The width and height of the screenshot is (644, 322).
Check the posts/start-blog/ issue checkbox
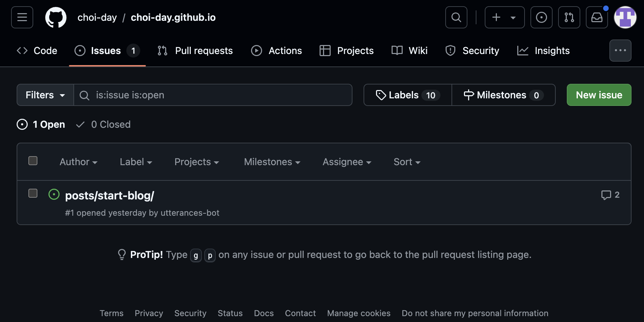[x=33, y=193]
